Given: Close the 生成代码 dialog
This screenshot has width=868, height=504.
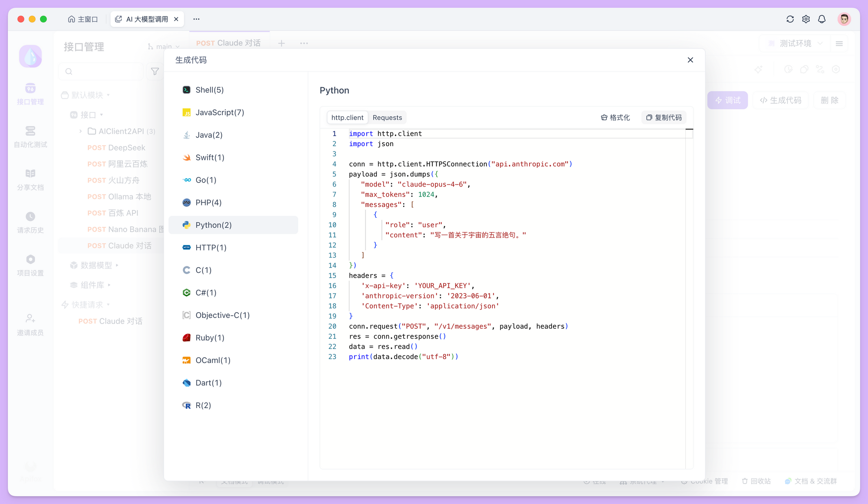Looking at the screenshot, I should pos(690,60).
